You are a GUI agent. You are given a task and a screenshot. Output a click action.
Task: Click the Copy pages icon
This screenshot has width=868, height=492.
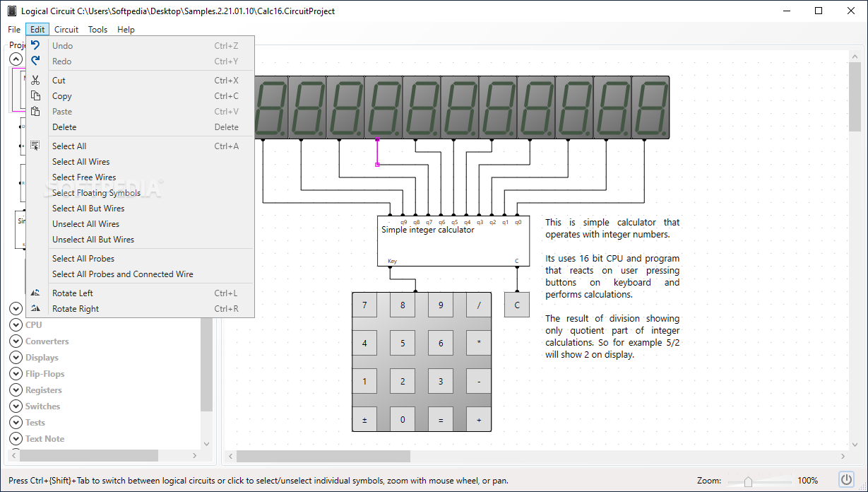(35, 95)
